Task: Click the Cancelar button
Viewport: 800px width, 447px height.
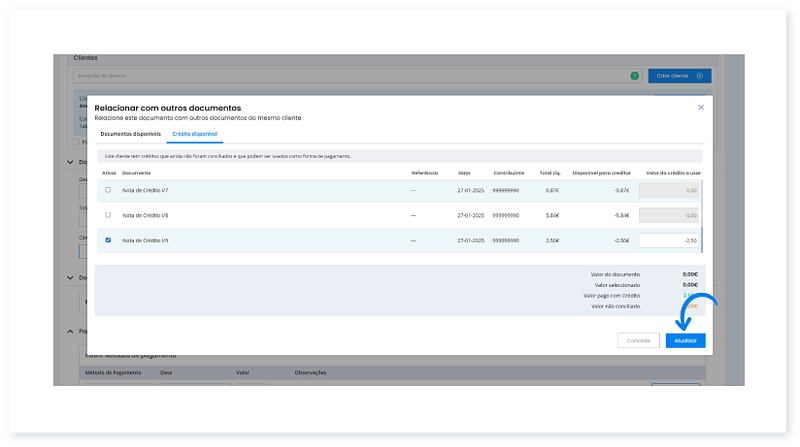Action: [638, 340]
